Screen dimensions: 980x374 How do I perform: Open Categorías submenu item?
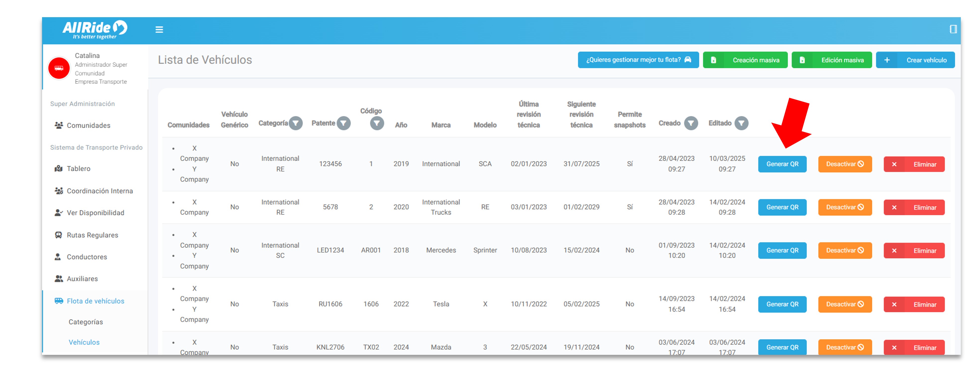(x=86, y=322)
